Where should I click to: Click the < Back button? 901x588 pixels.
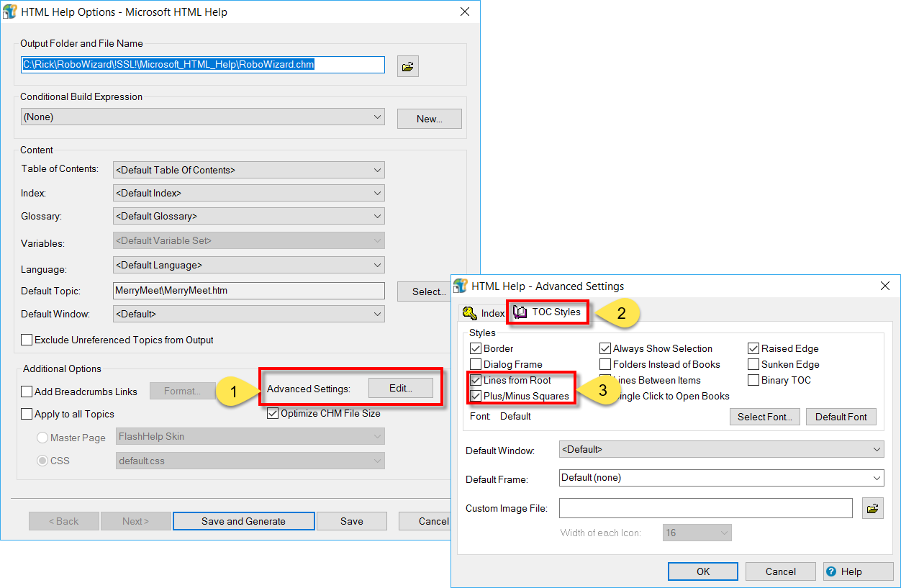point(64,521)
